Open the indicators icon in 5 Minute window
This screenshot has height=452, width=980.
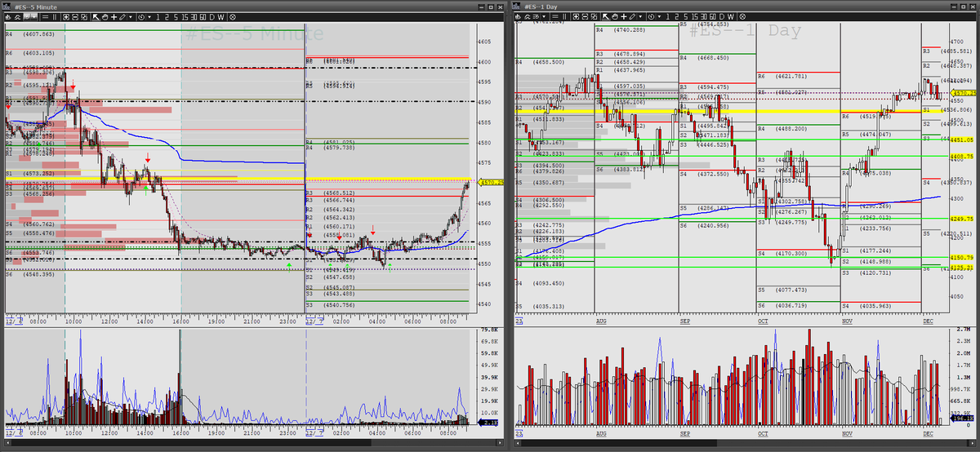click(x=18, y=17)
